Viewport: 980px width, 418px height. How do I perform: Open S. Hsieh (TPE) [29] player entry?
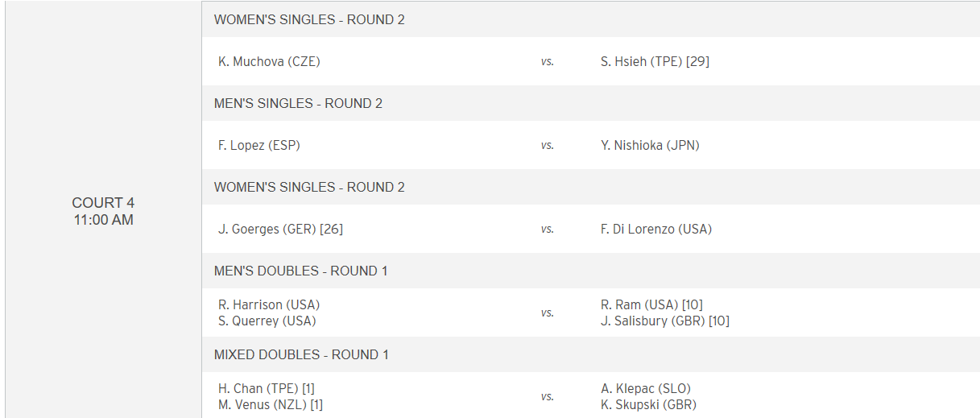655,61
